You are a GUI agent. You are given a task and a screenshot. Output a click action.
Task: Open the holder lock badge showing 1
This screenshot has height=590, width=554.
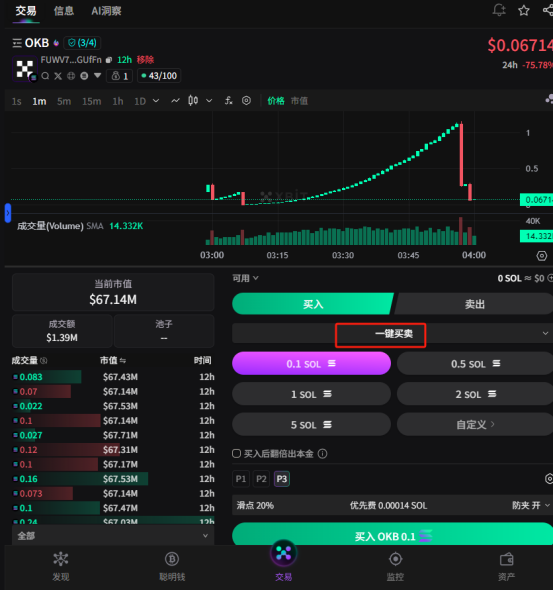(x=120, y=76)
